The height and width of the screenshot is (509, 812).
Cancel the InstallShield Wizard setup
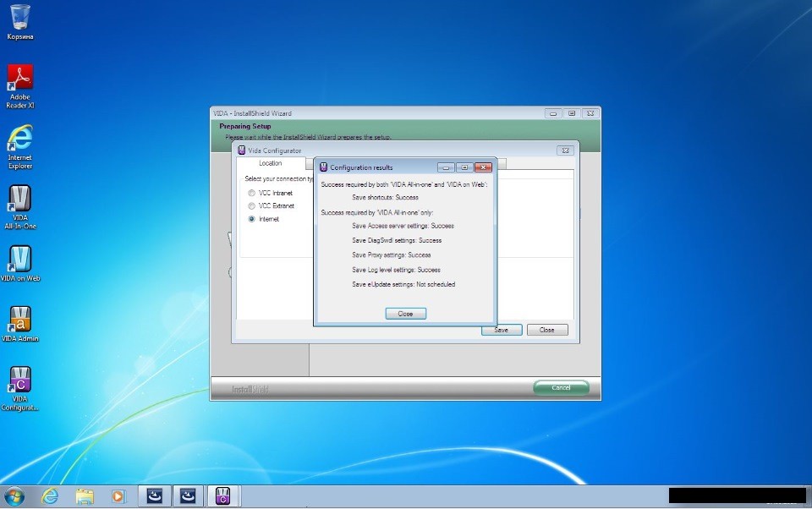(x=561, y=387)
